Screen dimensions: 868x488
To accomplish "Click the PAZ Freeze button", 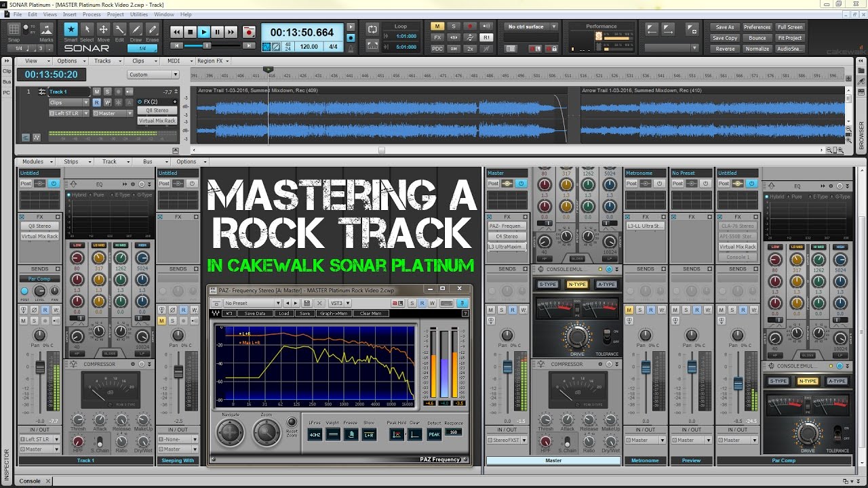I will pyautogui.click(x=351, y=434).
